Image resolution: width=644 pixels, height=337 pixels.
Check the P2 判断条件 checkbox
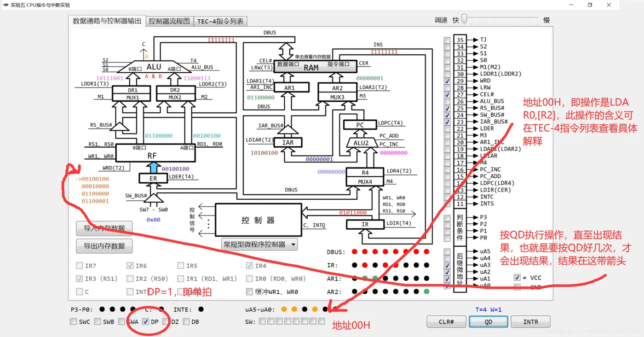click(x=447, y=224)
